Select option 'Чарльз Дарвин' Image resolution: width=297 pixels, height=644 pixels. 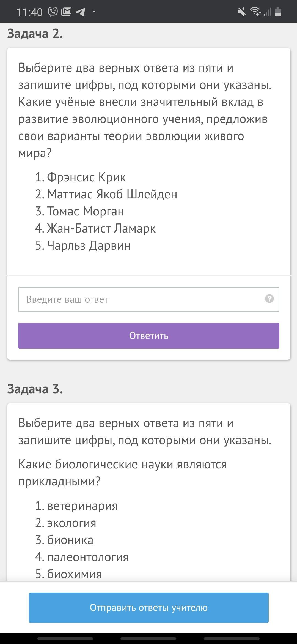click(89, 245)
